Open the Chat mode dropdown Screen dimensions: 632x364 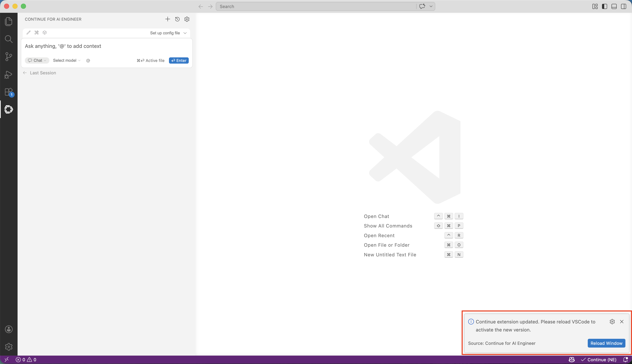point(37,60)
